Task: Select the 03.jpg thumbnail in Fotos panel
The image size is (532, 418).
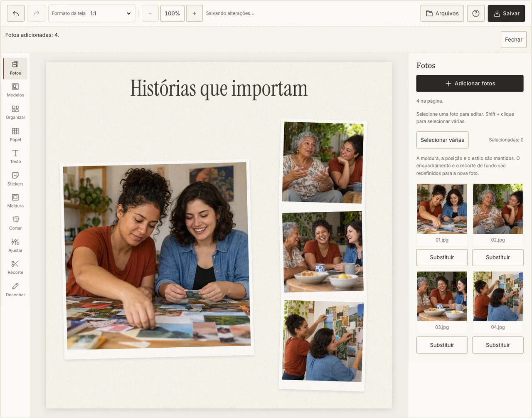Action: [x=442, y=296]
